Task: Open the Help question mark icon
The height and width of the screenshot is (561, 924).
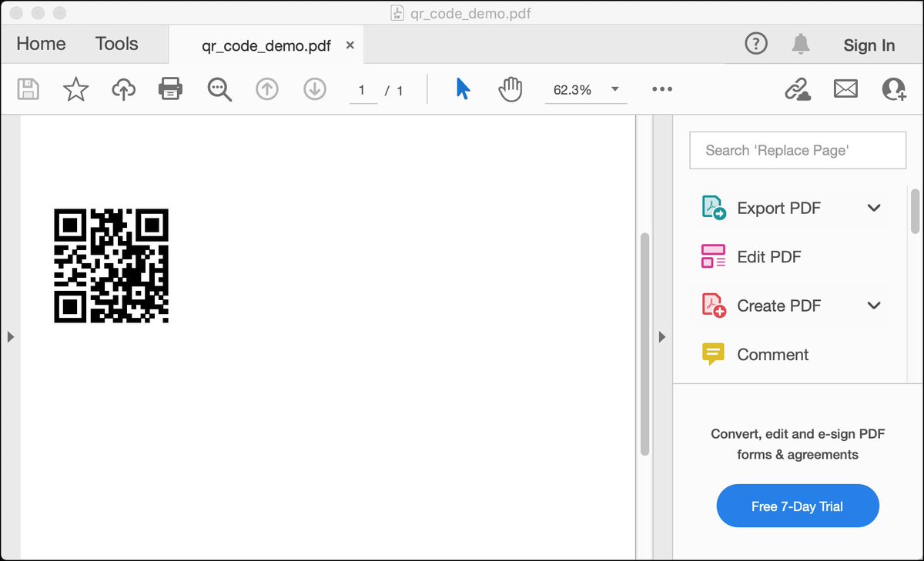Action: pos(756,44)
